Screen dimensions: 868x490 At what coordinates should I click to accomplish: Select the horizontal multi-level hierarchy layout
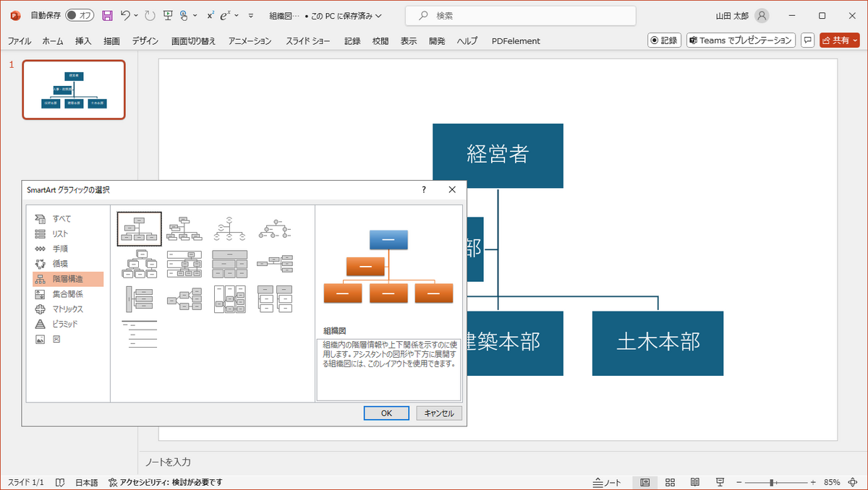click(x=140, y=298)
